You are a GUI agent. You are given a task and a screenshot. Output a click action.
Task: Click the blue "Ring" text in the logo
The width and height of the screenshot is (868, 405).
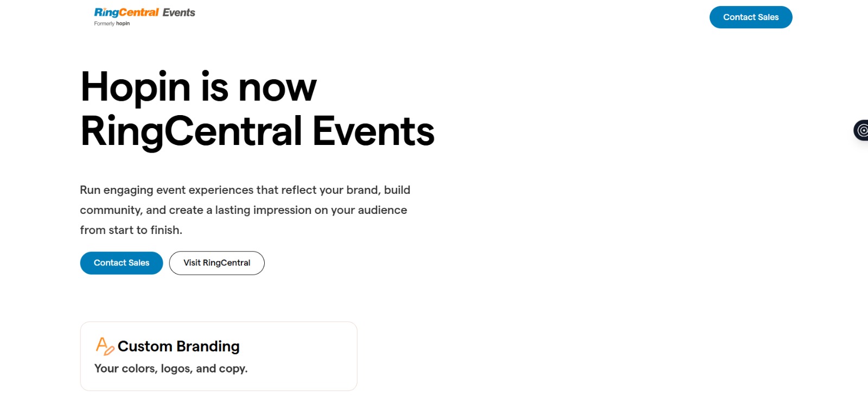click(x=106, y=12)
